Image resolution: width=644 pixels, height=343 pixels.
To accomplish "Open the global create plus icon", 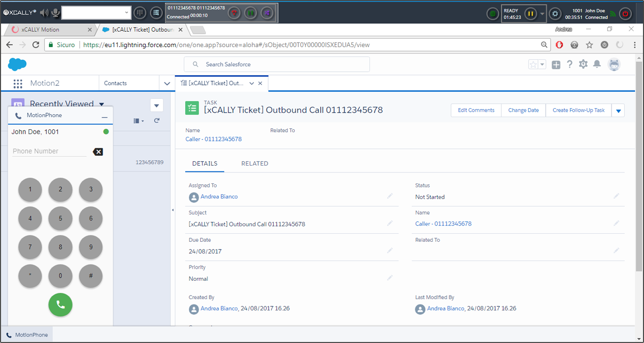I will (x=556, y=65).
